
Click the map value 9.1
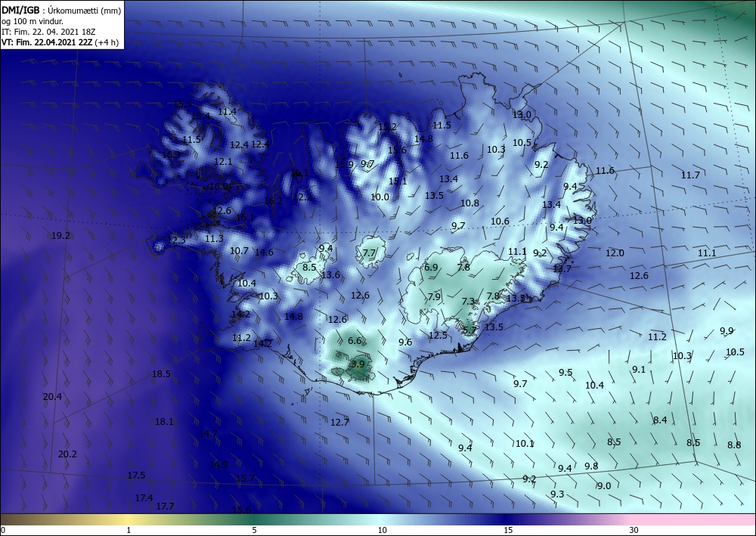(639, 369)
